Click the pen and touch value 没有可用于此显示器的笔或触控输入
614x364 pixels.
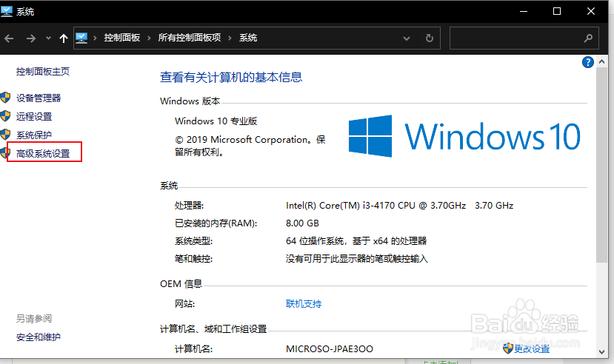coord(357,259)
